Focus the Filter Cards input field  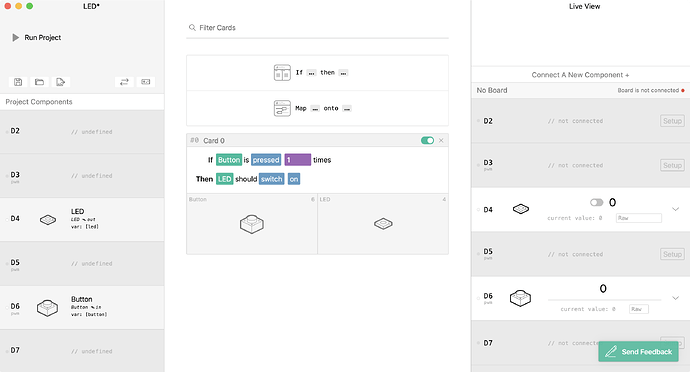point(317,28)
